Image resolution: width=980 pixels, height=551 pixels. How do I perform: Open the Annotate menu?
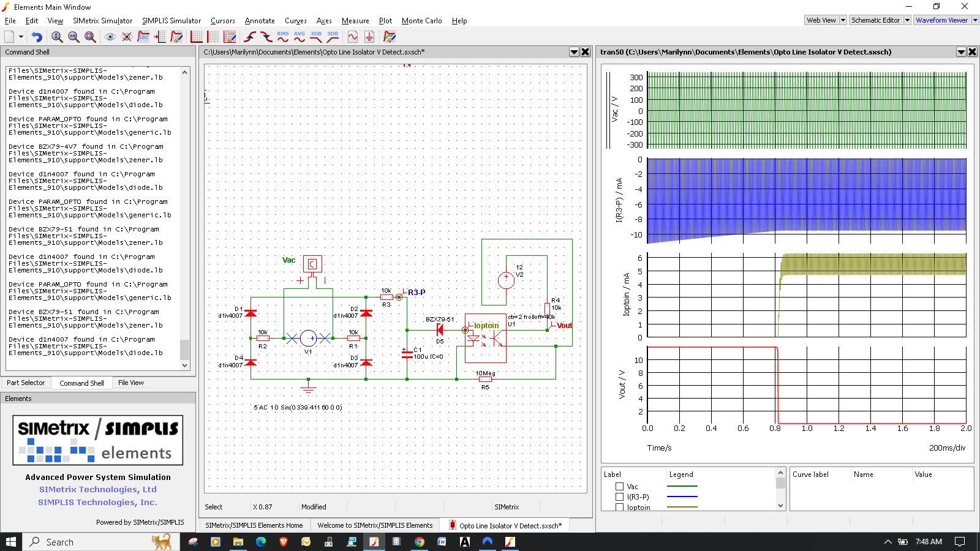(260, 21)
